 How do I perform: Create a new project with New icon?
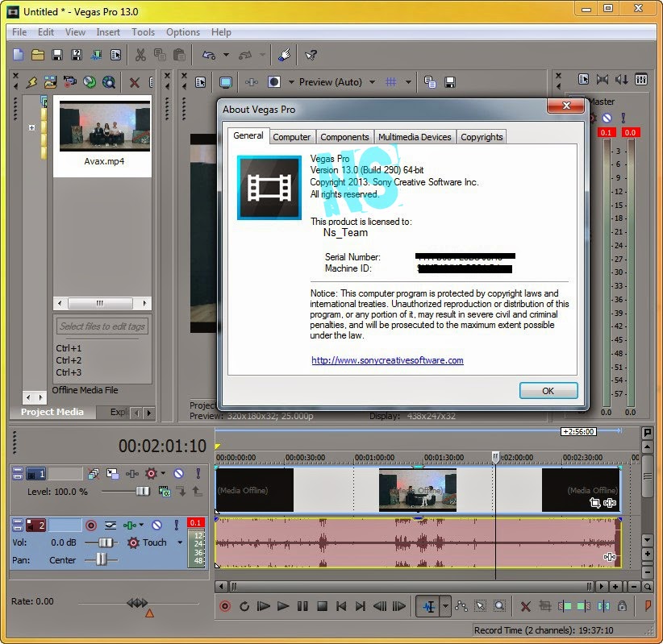coord(19,55)
